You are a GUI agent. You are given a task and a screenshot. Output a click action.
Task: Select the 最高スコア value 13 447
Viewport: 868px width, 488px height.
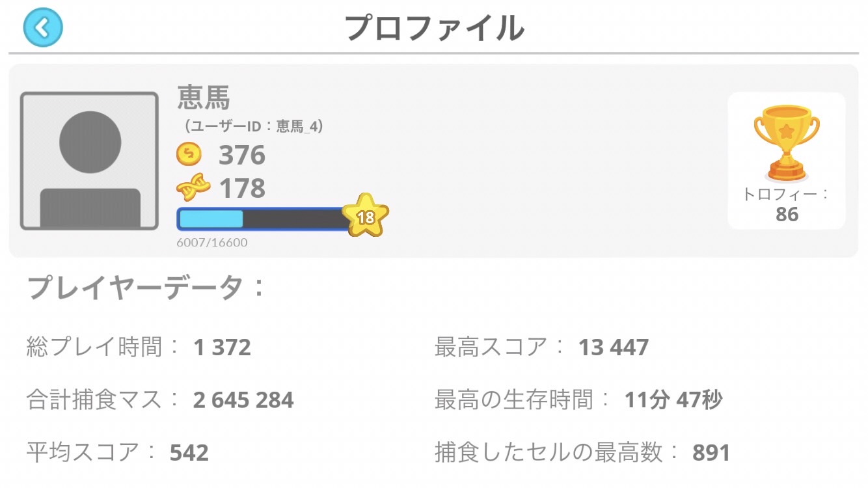(x=613, y=347)
